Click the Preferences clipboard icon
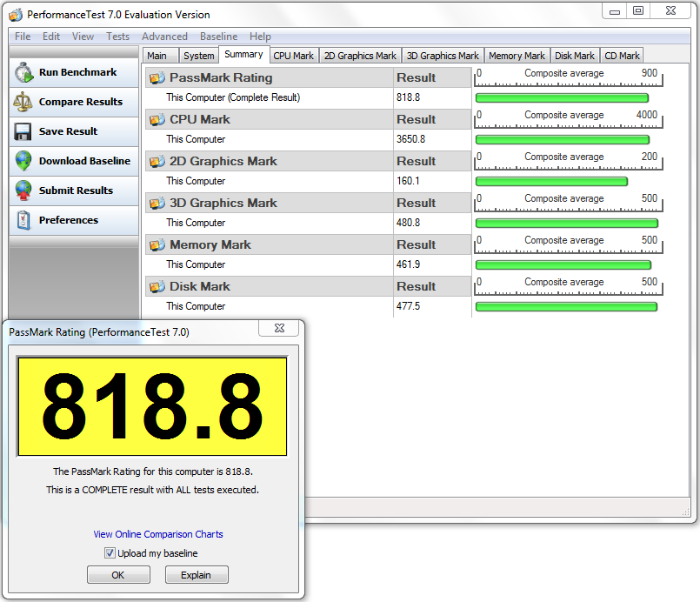700x602 pixels. pyautogui.click(x=23, y=220)
